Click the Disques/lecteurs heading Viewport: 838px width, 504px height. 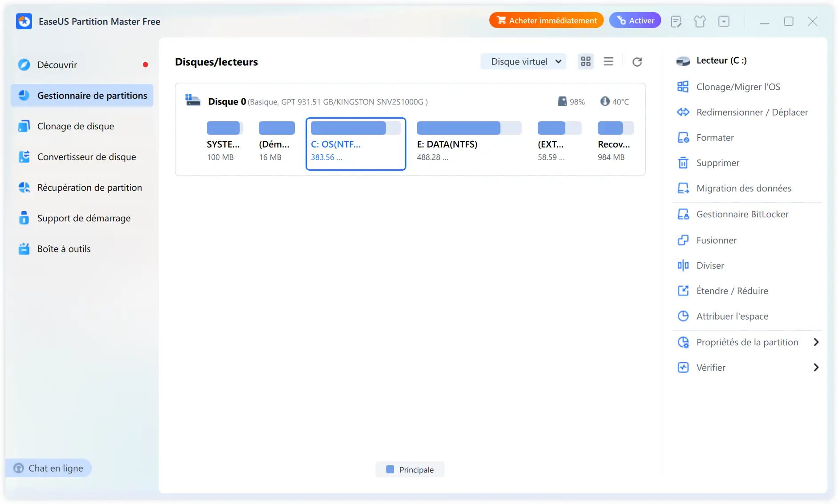click(x=216, y=62)
